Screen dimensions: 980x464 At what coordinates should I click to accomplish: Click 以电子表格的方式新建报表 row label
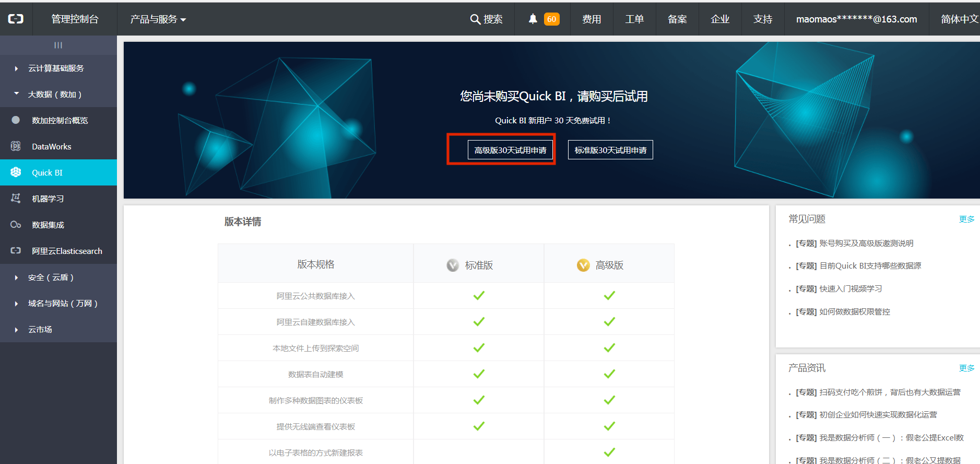[316, 453]
